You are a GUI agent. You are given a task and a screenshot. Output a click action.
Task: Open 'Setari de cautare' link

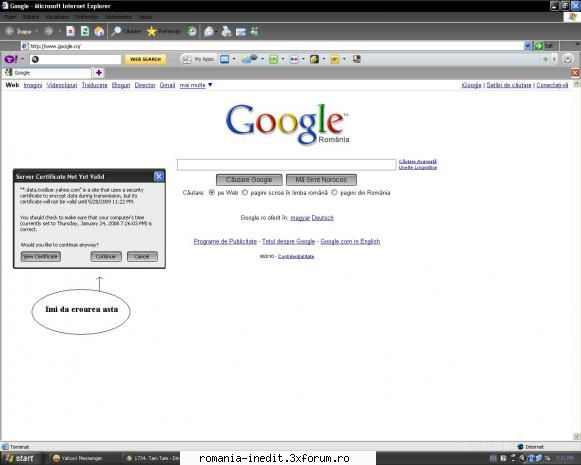509,85
